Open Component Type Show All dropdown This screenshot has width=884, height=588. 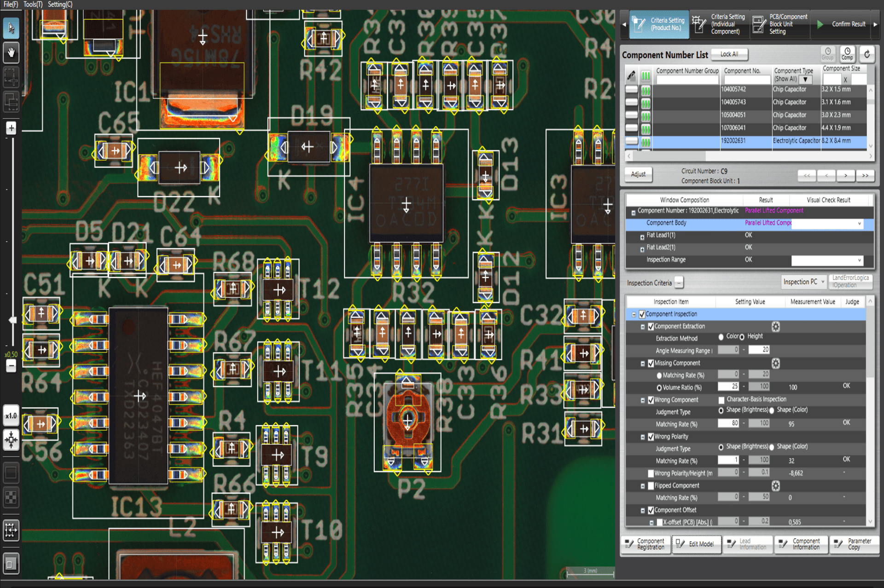click(805, 79)
